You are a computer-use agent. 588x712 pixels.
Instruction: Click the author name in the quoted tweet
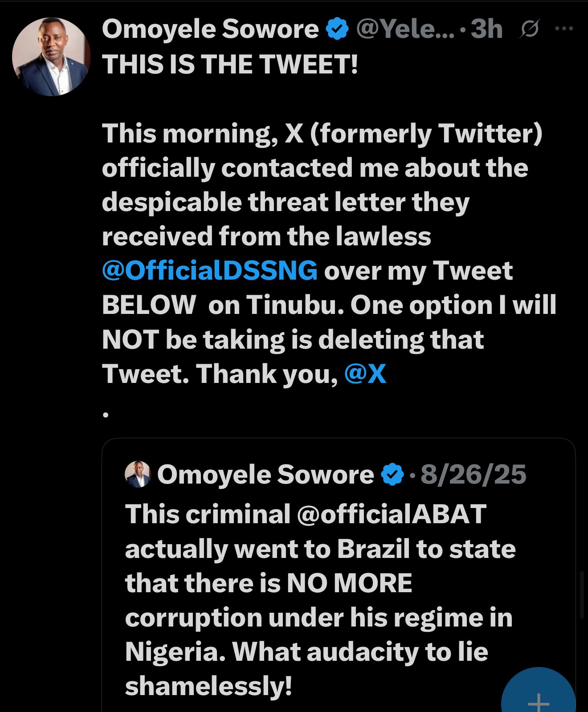[x=265, y=475]
